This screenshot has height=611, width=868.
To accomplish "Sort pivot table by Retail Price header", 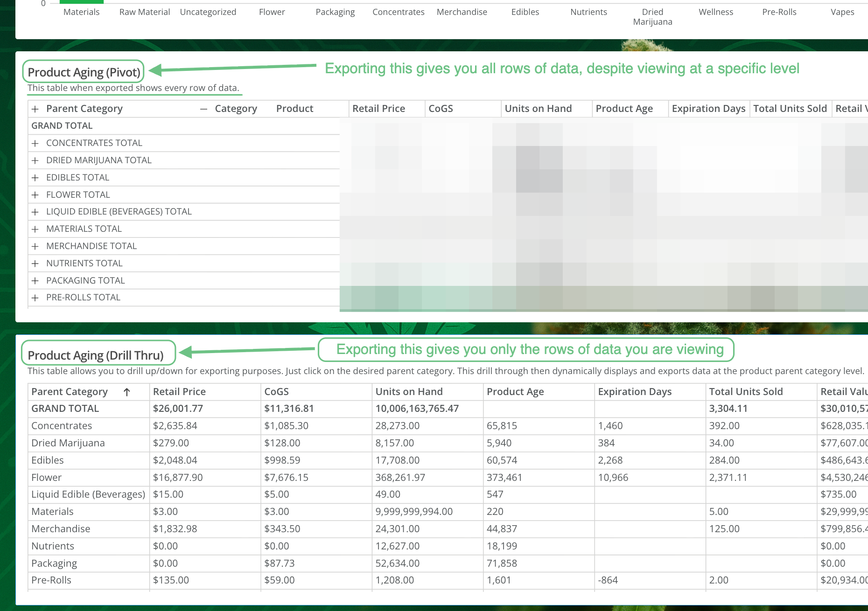I will coord(378,109).
